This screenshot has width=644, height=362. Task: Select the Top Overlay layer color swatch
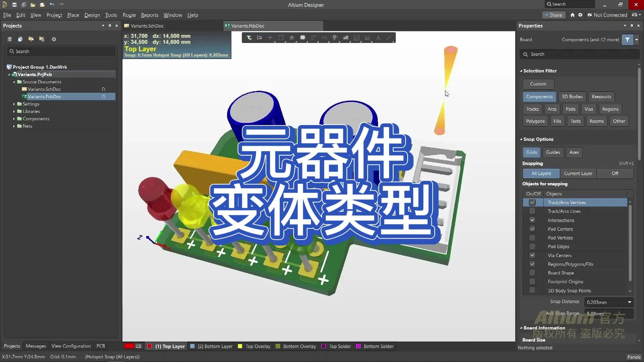coord(240,346)
